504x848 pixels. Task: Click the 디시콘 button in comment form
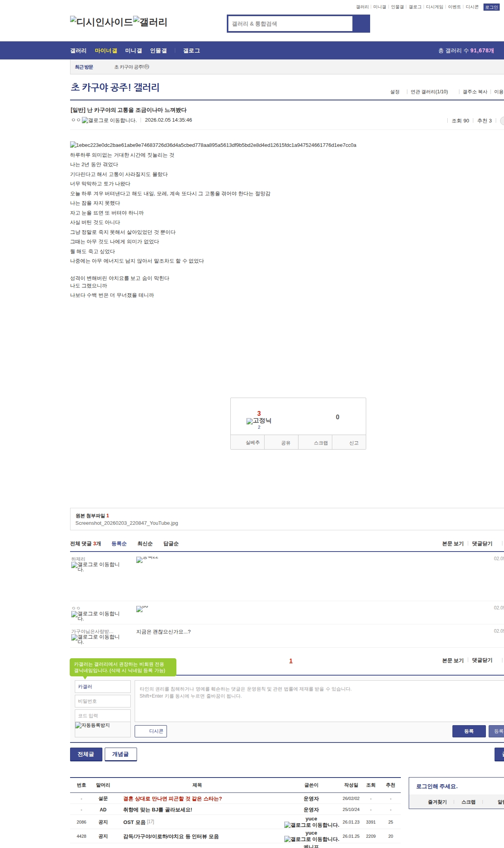point(151,731)
